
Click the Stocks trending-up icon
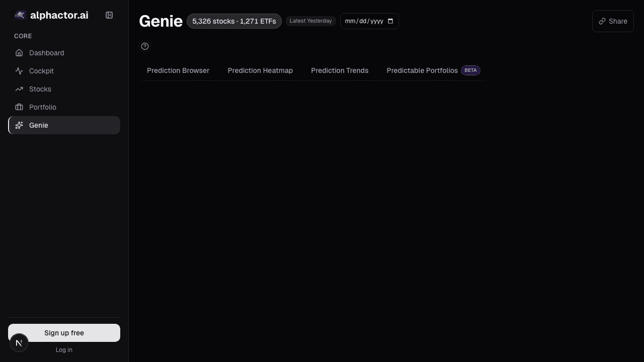click(19, 89)
